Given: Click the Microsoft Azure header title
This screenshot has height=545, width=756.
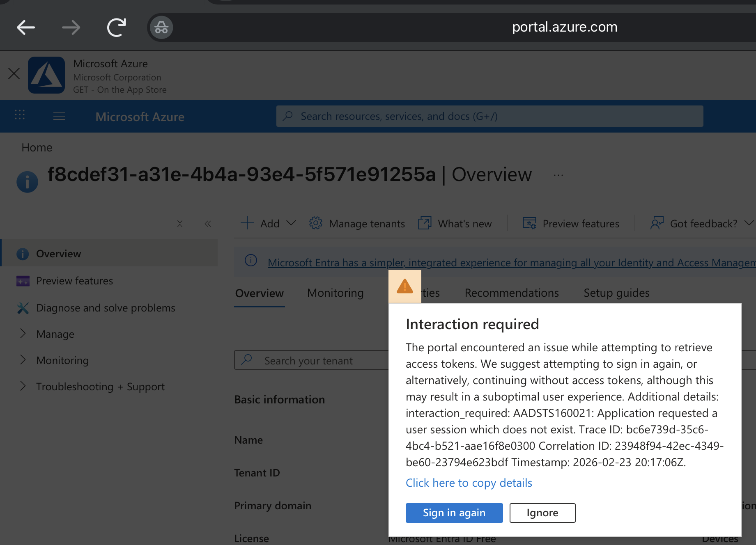Looking at the screenshot, I should pos(140,117).
